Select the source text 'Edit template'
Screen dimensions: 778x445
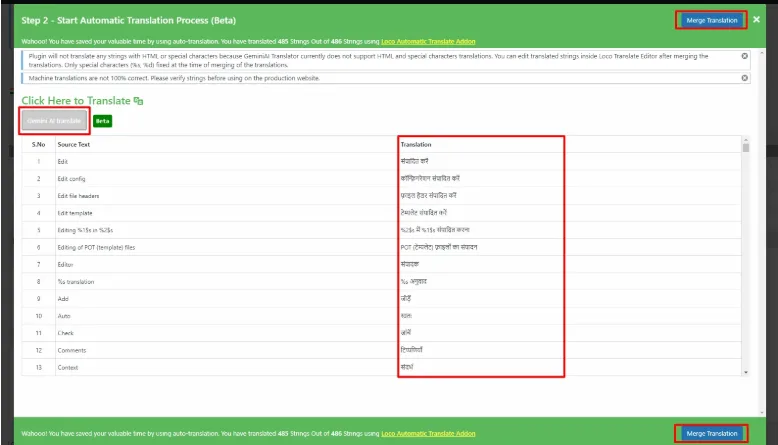point(74,213)
